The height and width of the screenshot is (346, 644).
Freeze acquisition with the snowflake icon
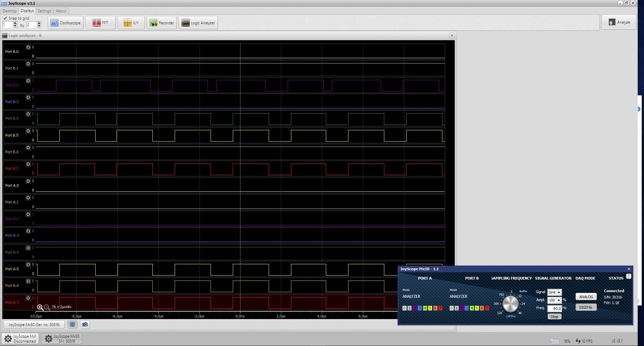[x=72, y=325]
